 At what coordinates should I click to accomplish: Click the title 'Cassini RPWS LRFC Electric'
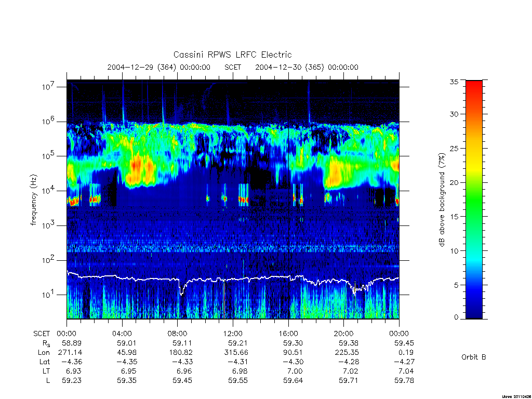click(232, 55)
